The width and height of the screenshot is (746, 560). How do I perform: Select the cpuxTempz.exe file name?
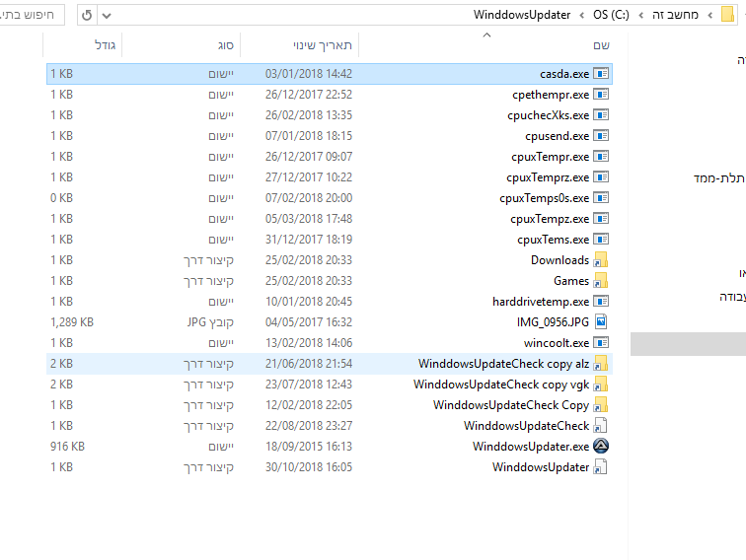point(550,219)
